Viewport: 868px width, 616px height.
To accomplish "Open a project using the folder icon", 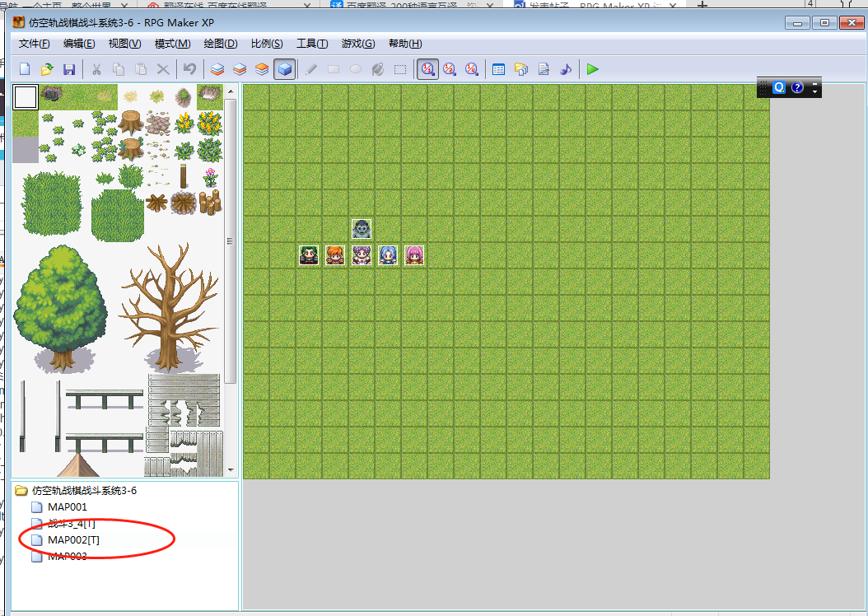I will click(46, 69).
